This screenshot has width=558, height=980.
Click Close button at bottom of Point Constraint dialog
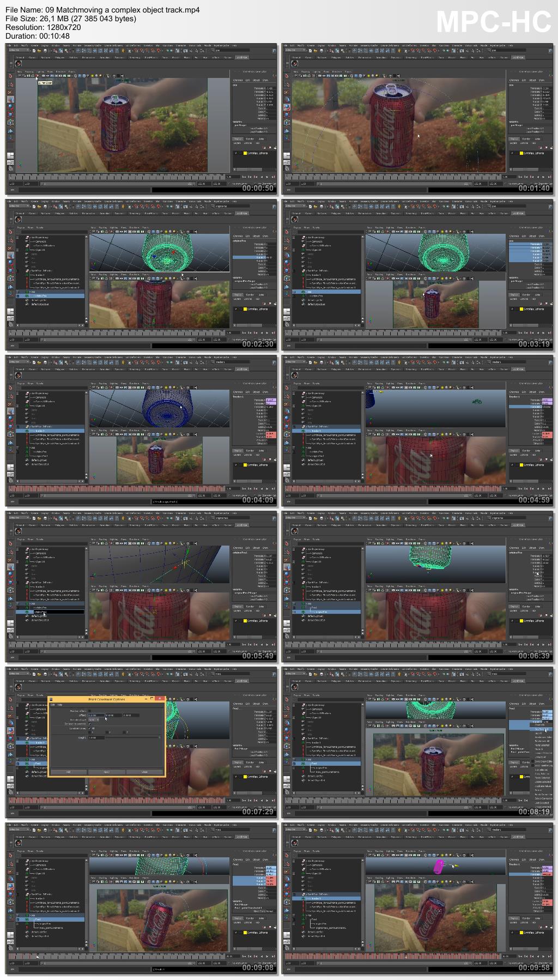144,772
